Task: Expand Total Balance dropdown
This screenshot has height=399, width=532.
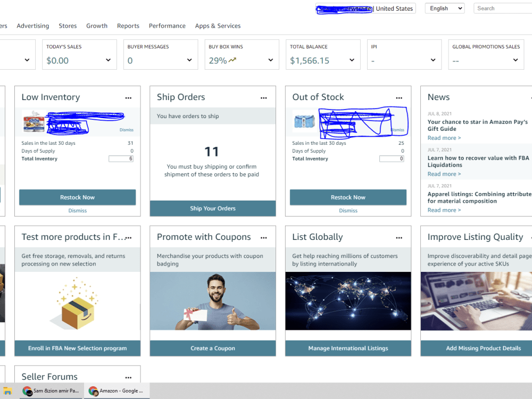Action: 352,60
